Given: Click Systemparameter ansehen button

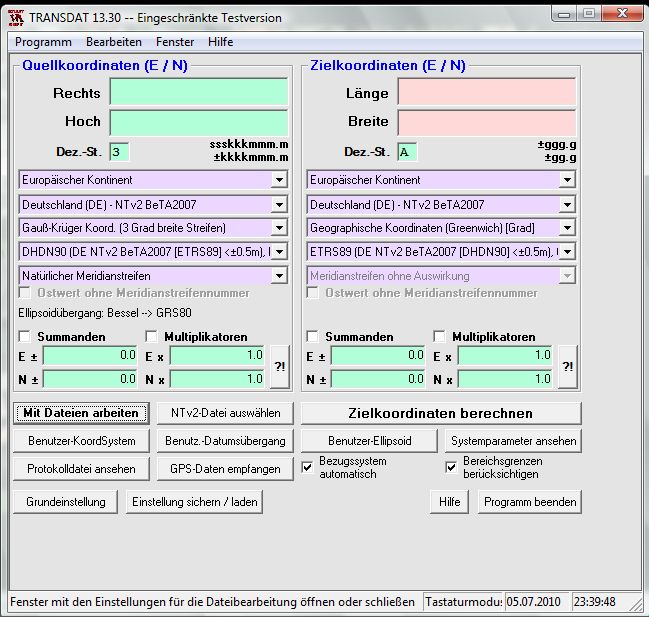Looking at the screenshot, I should [x=513, y=441].
